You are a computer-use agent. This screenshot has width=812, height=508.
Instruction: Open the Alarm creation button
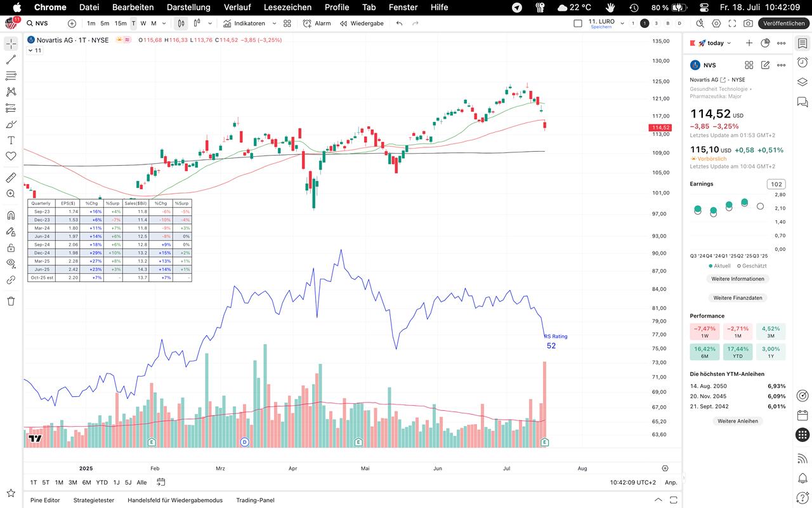point(317,23)
